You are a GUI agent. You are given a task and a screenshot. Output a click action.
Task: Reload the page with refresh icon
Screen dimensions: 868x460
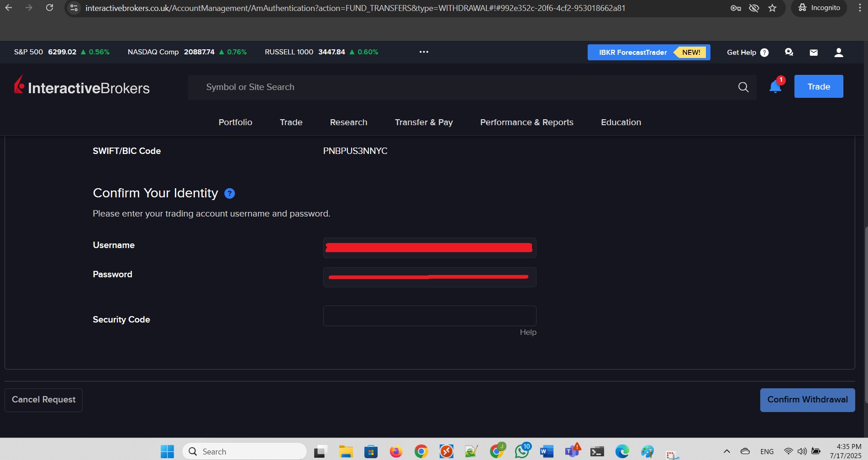tap(50, 8)
